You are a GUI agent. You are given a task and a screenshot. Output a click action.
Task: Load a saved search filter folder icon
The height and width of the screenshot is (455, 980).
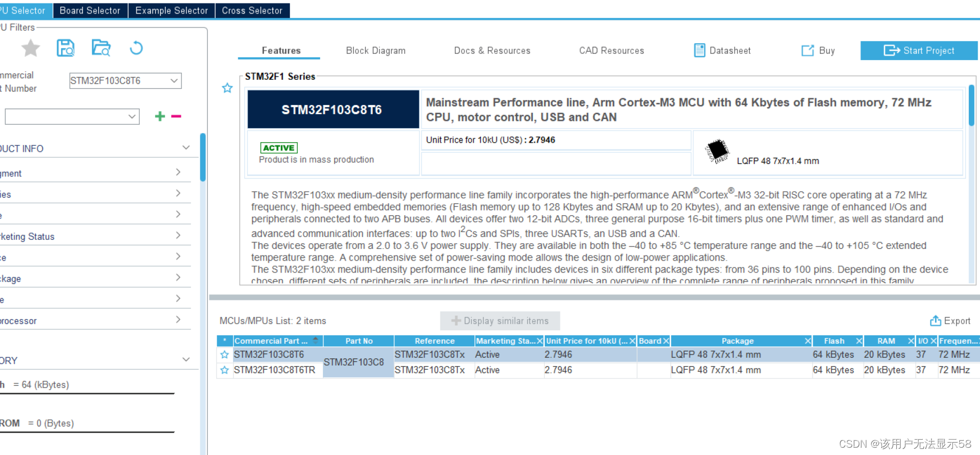101,48
